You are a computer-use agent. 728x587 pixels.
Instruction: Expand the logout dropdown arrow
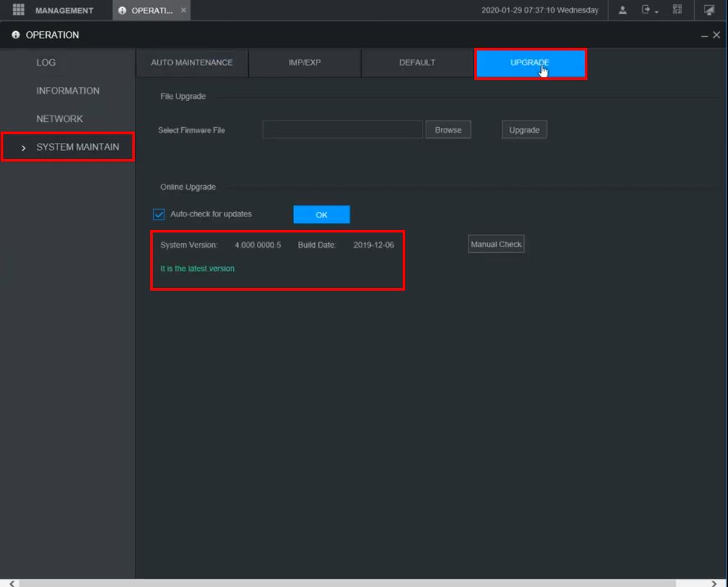656,11
